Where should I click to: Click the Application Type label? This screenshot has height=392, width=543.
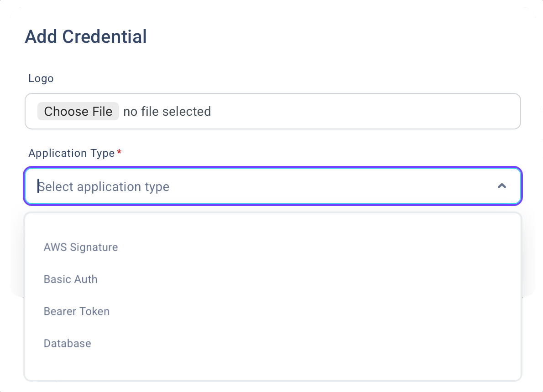pyautogui.click(x=71, y=153)
